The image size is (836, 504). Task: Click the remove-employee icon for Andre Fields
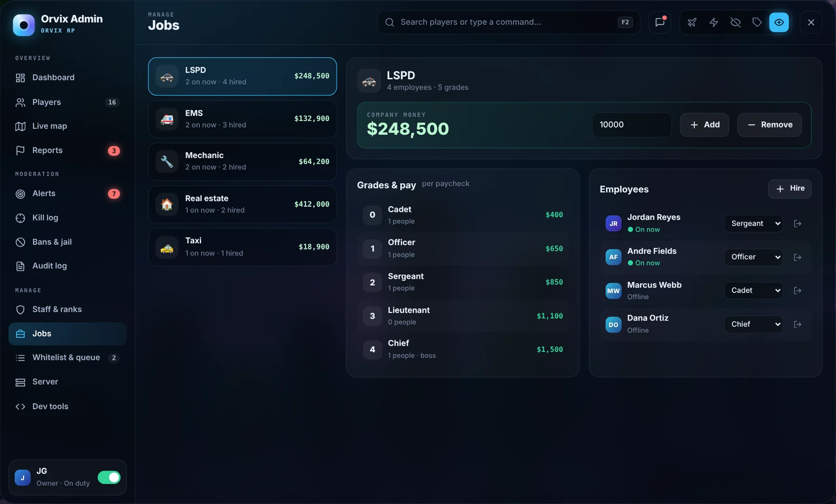click(x=797, y=257)
